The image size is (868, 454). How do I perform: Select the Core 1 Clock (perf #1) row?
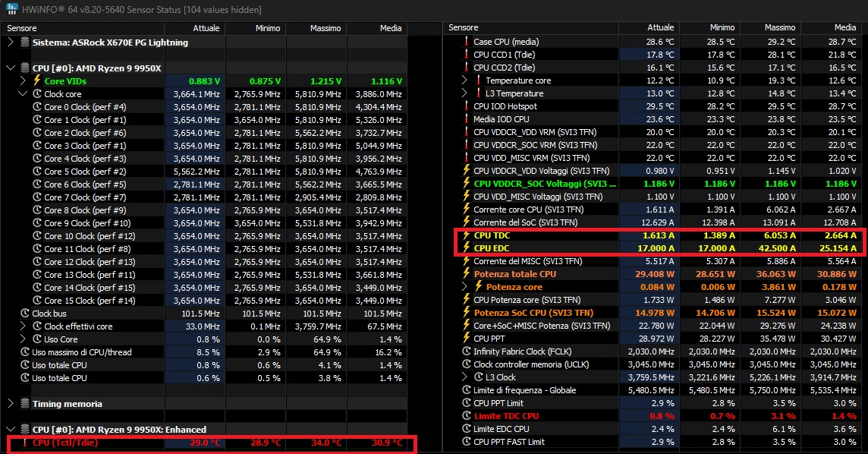[203, 120]
